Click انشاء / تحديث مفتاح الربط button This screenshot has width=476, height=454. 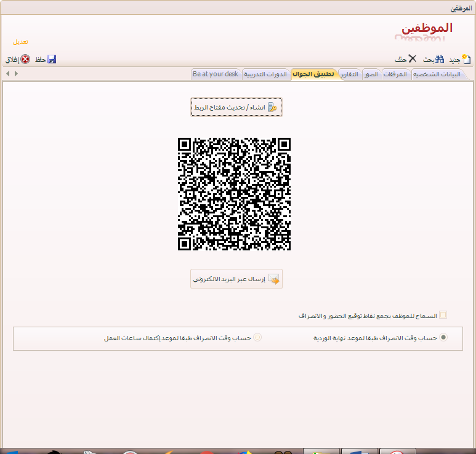tap(236, 107)
